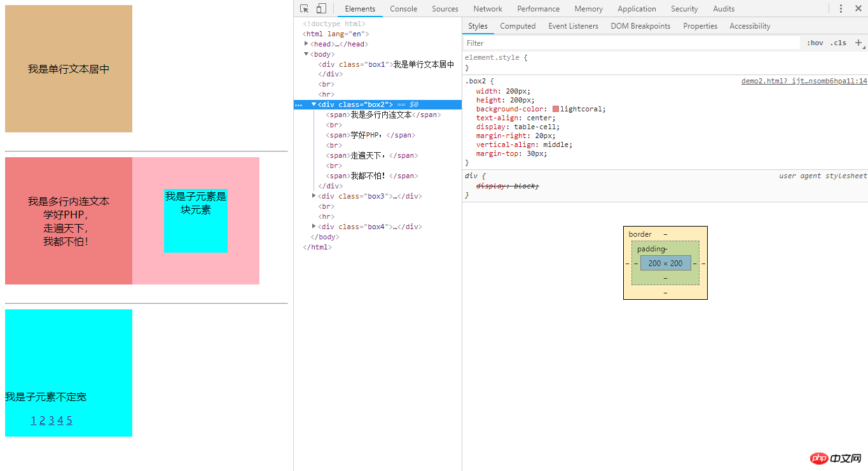Viewport: 868px width, 471px height.
Task: Select the closing </html> tag line
Action: coord(317,247)
